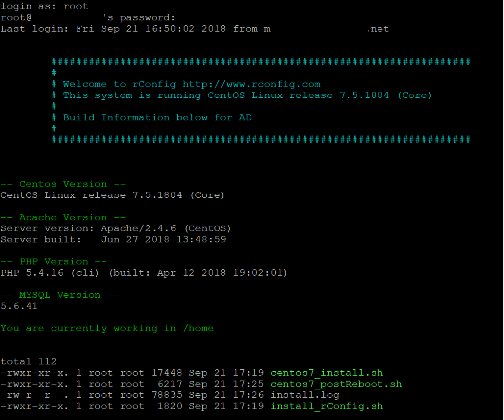Click the centos7_install.sh file name
Screen dimensions: 504x420
(326, 373)
